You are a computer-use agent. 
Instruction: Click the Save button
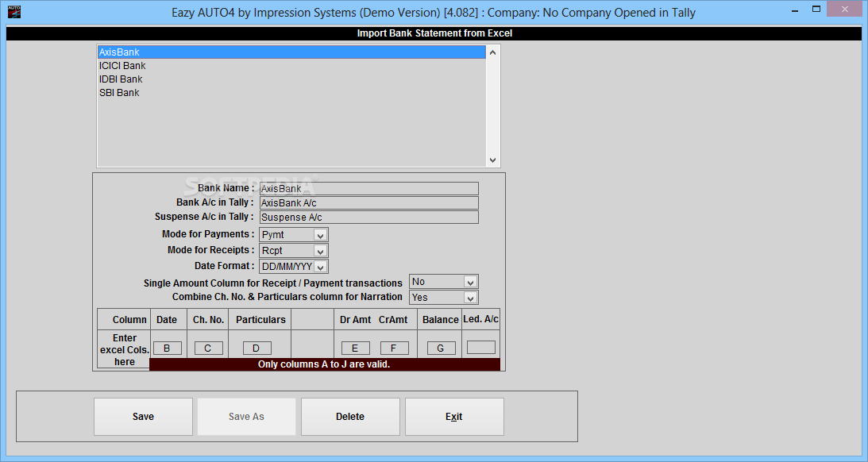tap(144, 417)
